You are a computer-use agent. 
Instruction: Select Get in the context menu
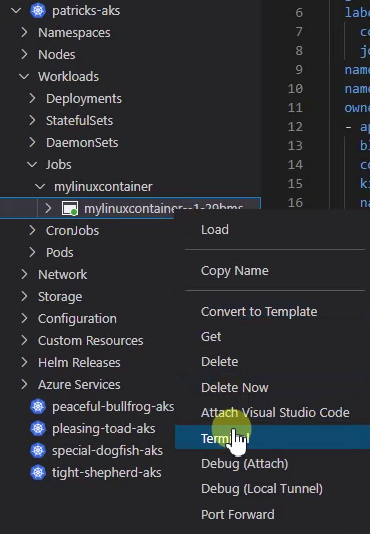click(x=211, y=336)
